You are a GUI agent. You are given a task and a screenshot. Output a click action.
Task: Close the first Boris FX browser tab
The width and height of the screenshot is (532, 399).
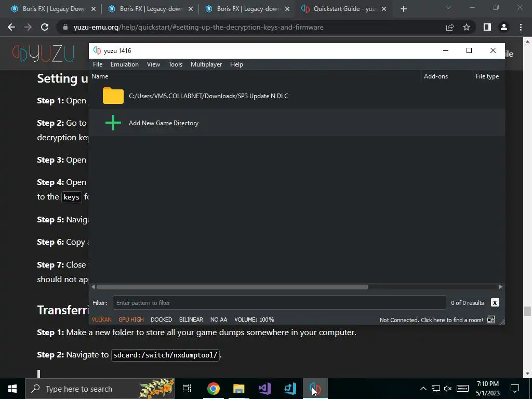coord(94,9)
